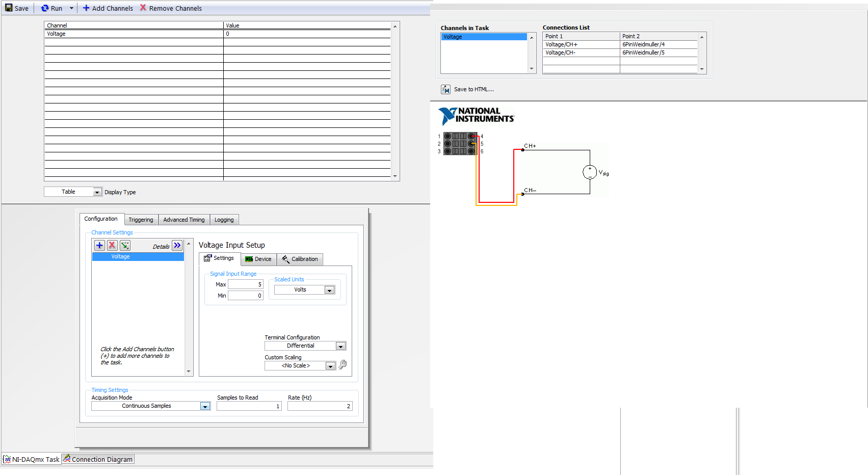This screenshot has height=475, width=868.
Task: Click 6PinWeidmuller/4 cell
Action: tap(659, 44)
